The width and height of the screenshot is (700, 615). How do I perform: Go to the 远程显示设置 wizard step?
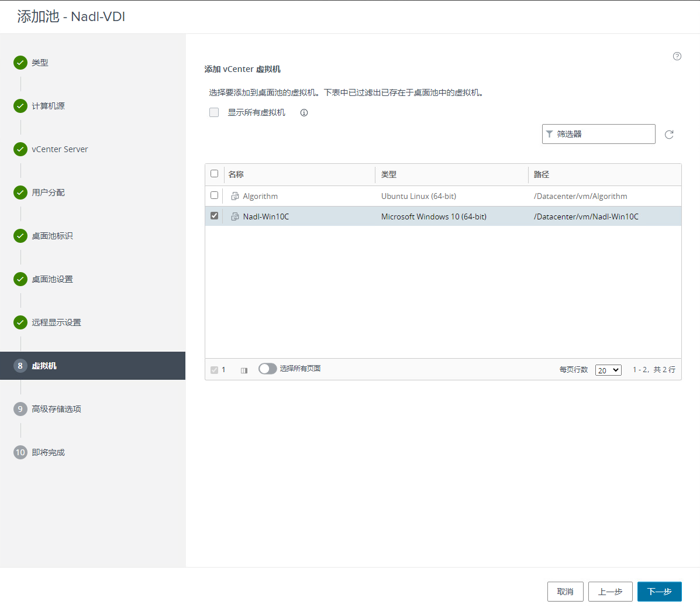coord(56,322)
